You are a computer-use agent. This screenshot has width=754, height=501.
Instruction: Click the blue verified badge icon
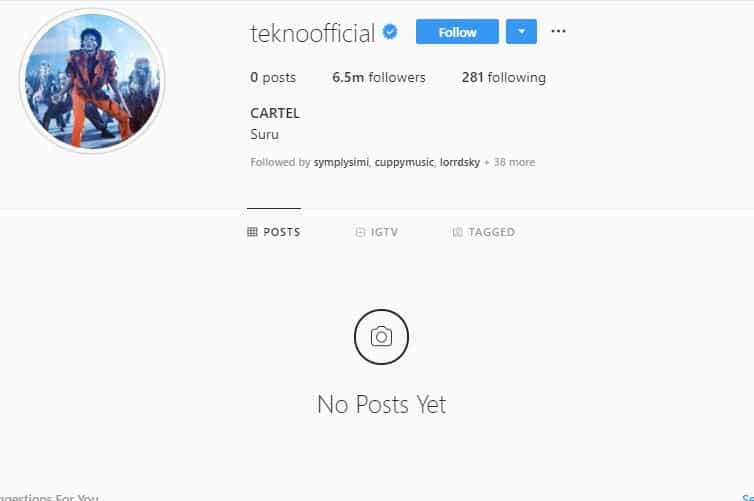390,32
